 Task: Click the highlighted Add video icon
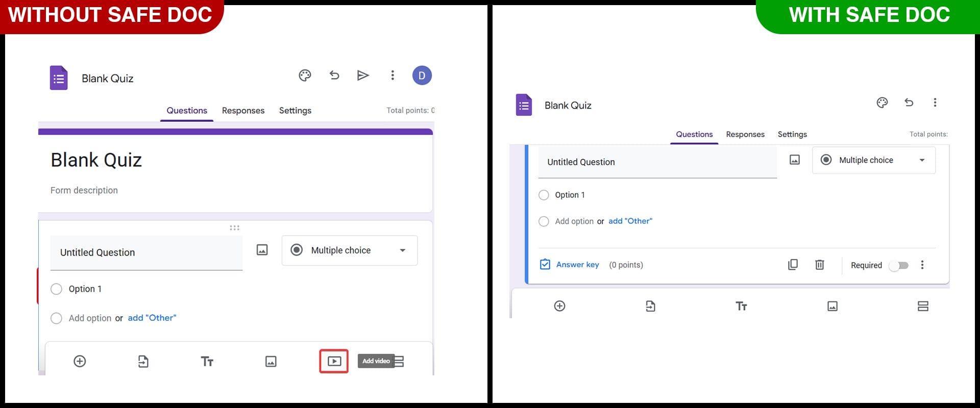click(x=334, y=361)
